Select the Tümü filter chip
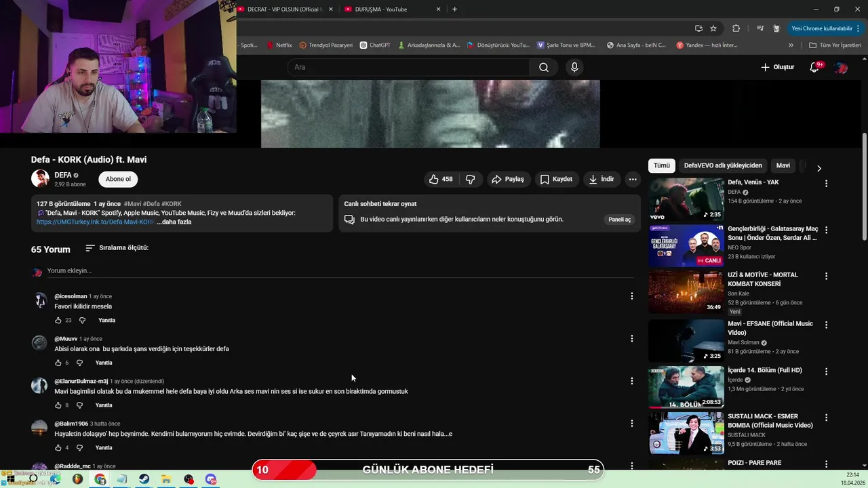The height and width of the screenshot is (488, 868). 662,165
